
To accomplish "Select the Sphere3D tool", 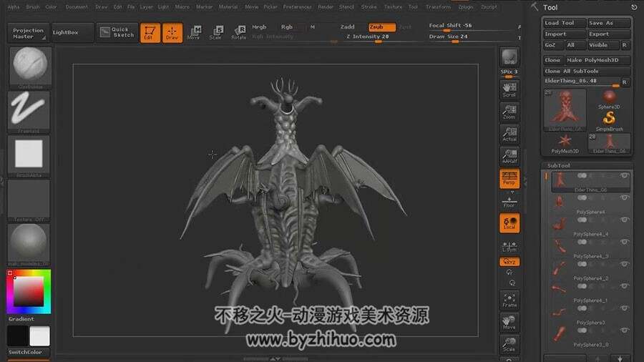I will 609,99.
